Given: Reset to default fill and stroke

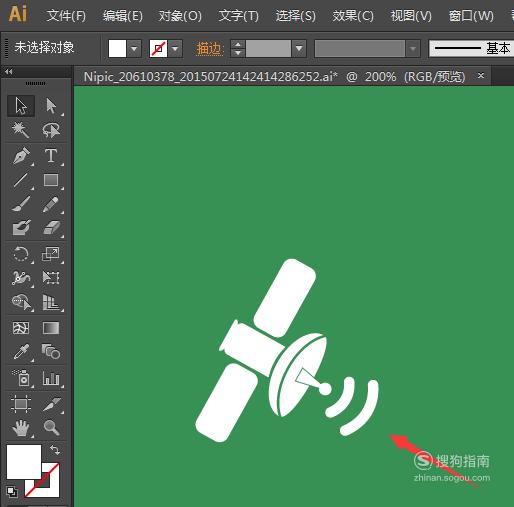Looking at the screenshot, I should click(12, 491).
